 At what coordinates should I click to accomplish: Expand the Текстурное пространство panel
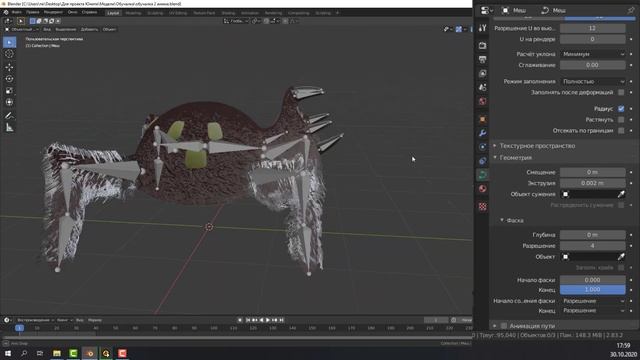(x=537, y=146)
